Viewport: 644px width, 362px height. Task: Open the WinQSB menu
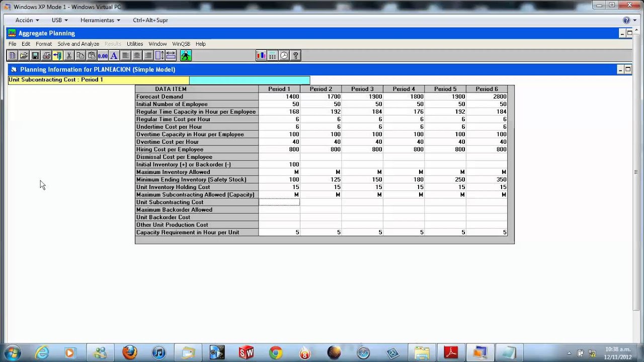(181, 44)
